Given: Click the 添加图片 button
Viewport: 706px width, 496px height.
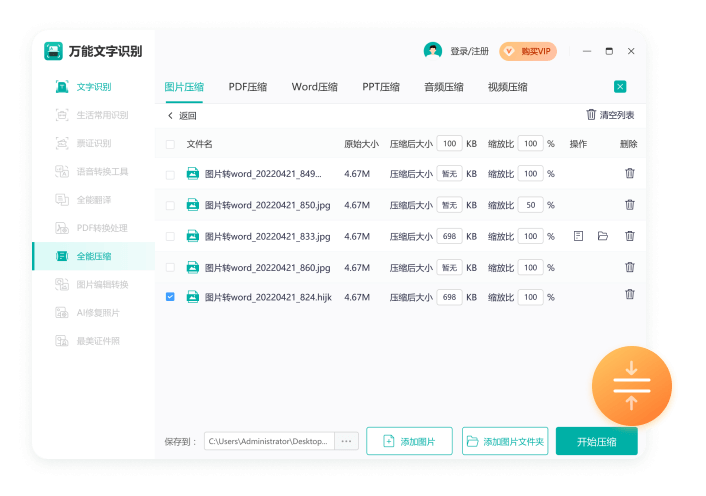Looking at the screenshot, I should 409,441.
